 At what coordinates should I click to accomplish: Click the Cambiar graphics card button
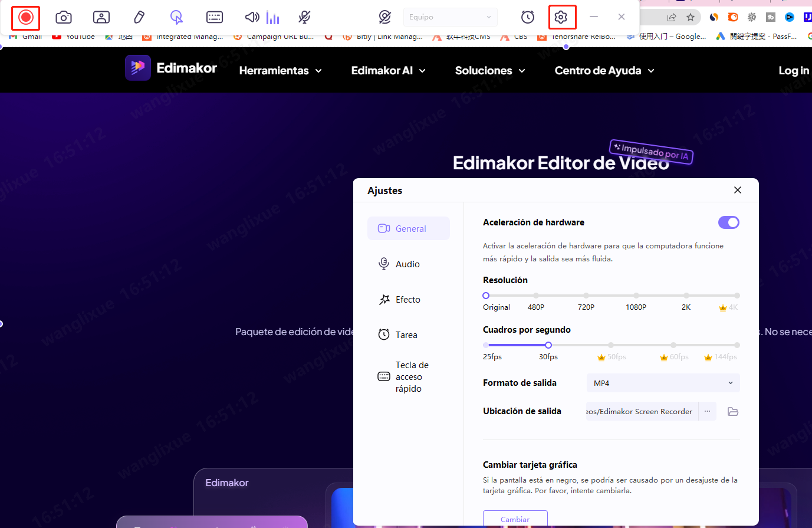coord(515,519)
